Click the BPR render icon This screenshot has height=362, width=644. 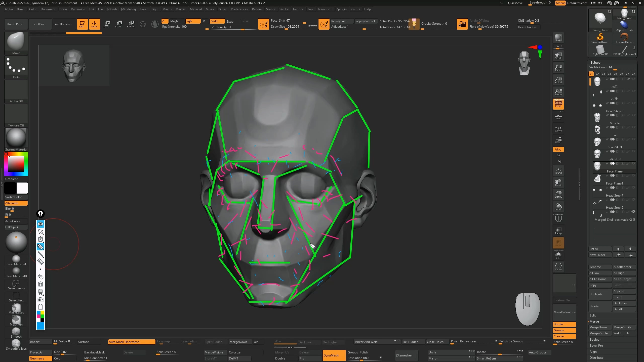pyautogui.click(x=558, y=38)
